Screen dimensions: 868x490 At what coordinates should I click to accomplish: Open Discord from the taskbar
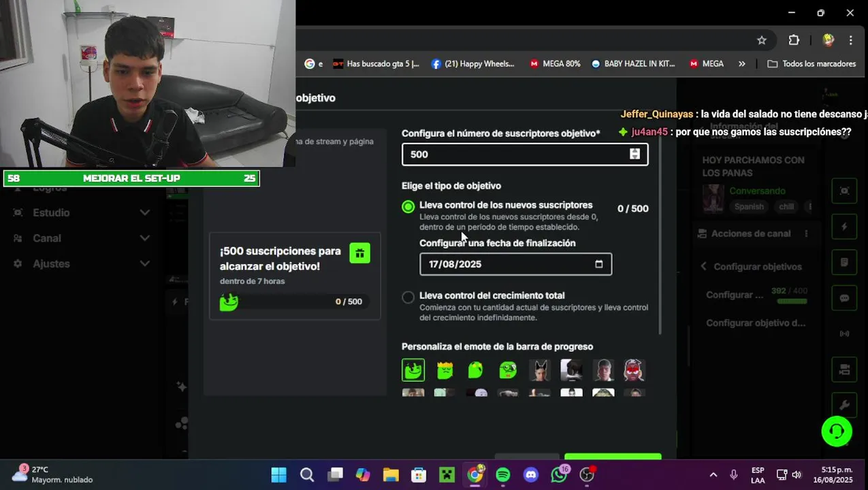[x=531, y=475]
